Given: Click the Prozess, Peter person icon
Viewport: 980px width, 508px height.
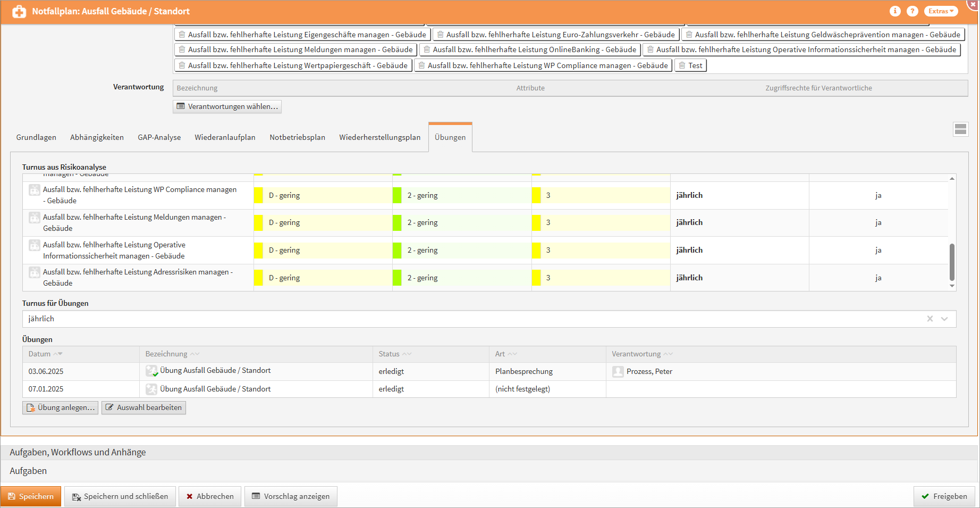Looking at the screenshot, I should [x=618, y=372].
